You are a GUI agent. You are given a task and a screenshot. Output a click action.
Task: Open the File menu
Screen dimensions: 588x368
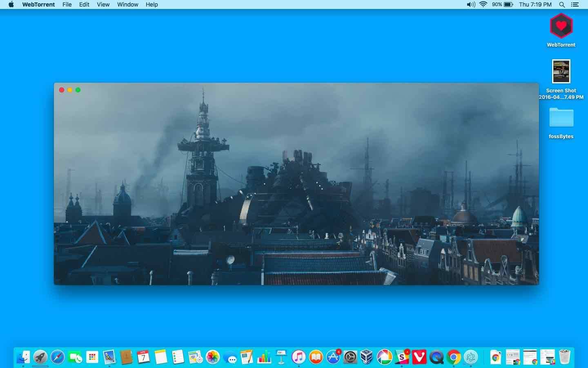[67, 4]
